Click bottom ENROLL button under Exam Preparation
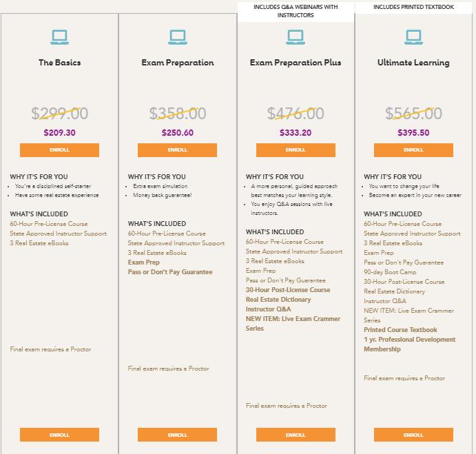This screenshot has width=476, height=454. click(177, 435)
